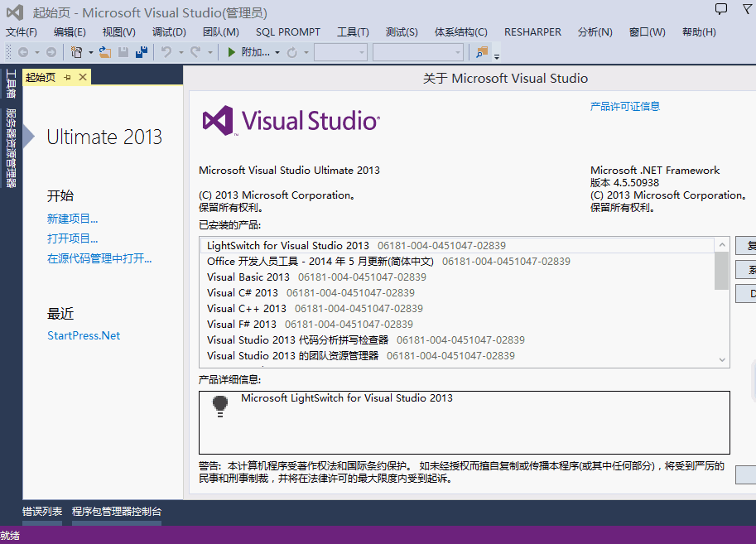Click the Find in Files toolbar icon

[482, 52]
